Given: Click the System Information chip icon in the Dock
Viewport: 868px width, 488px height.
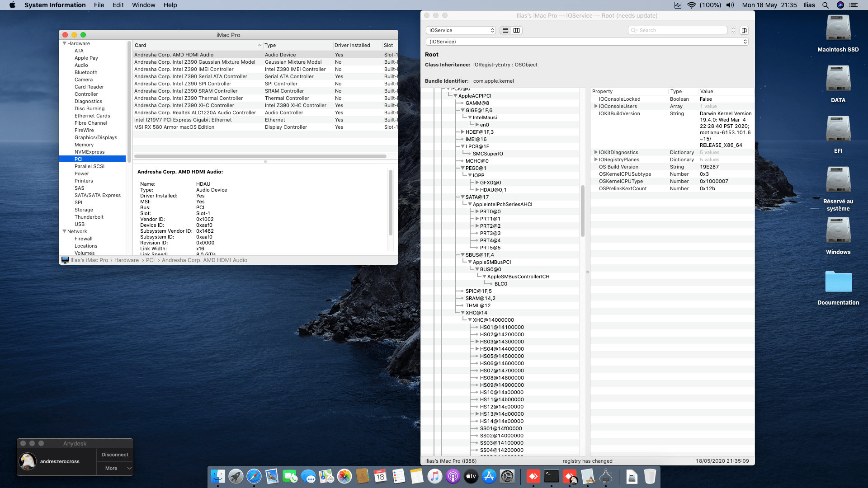Looking at the screenshot, I should tap(606, 476).
